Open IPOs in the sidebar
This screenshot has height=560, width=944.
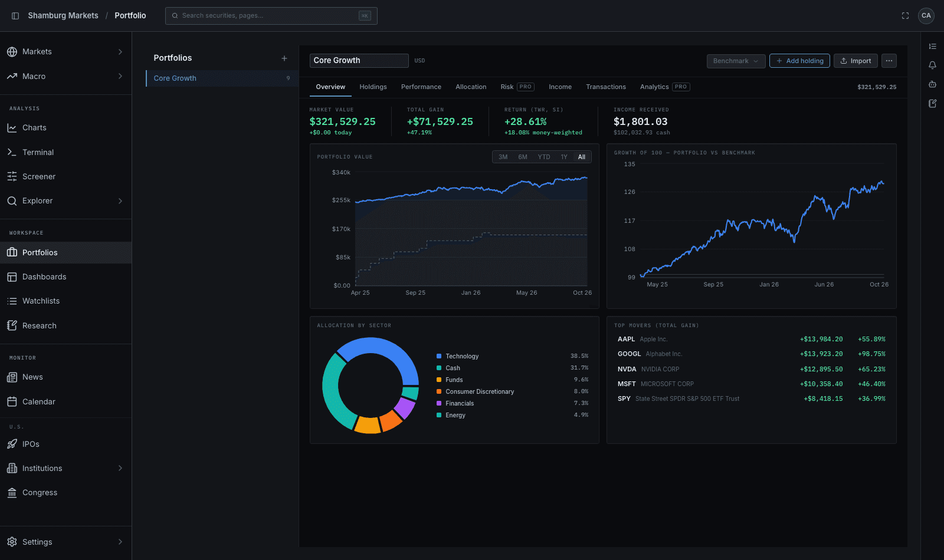click(x=65, y=444)
